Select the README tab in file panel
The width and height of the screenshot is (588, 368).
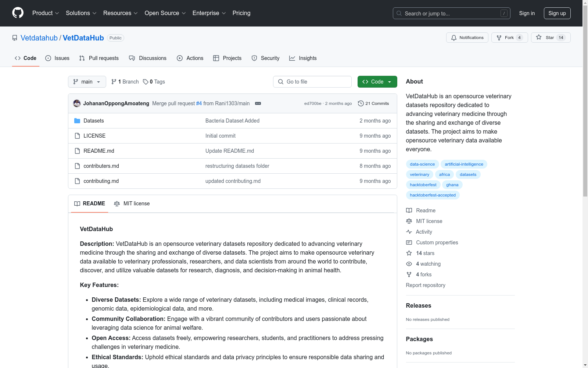point(90,204)
